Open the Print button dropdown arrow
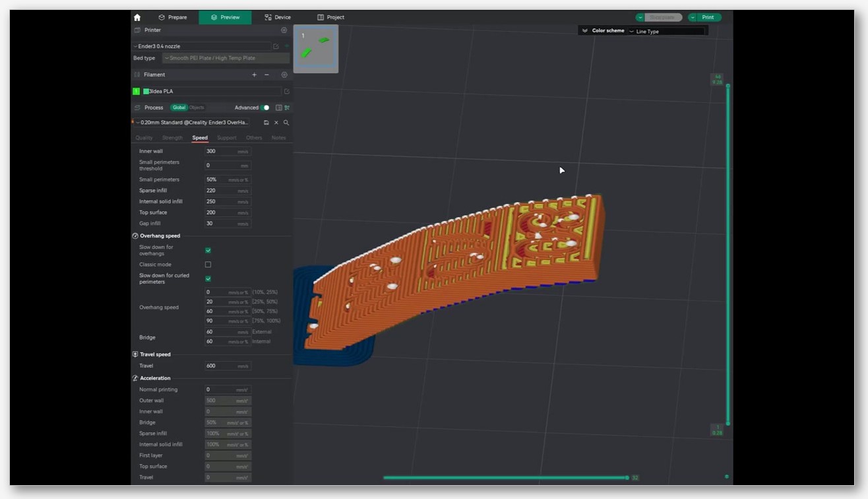 coord(693,17)
